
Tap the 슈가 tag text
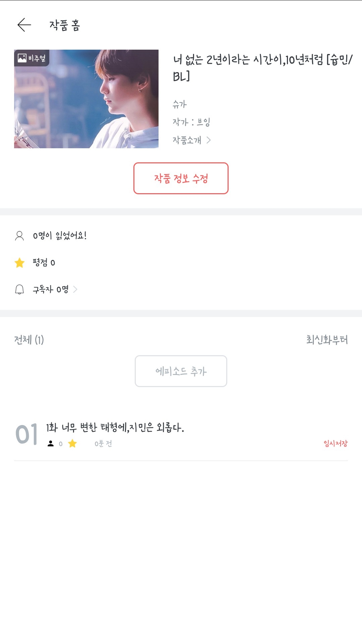[x=180, y=104]
